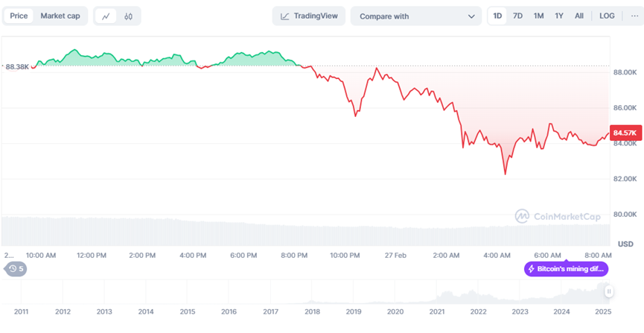Choose the 1Y time range
Viewport: 644px width, 333px height.
559,16
